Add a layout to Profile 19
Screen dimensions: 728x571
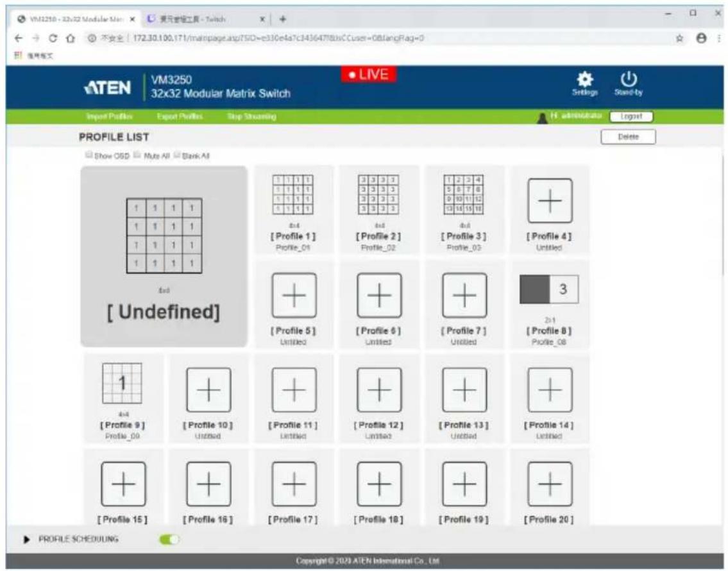tap(464, 484)
